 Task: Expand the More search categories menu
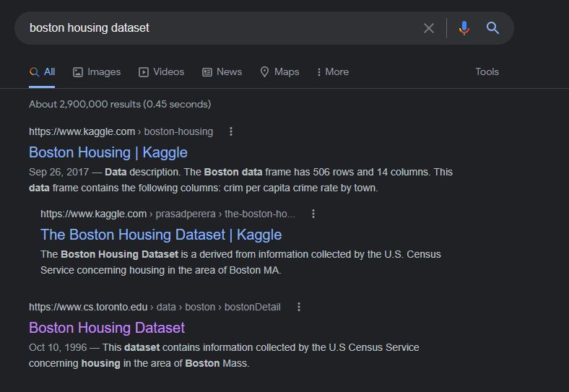pyautogui.click(x=333, y=72)
